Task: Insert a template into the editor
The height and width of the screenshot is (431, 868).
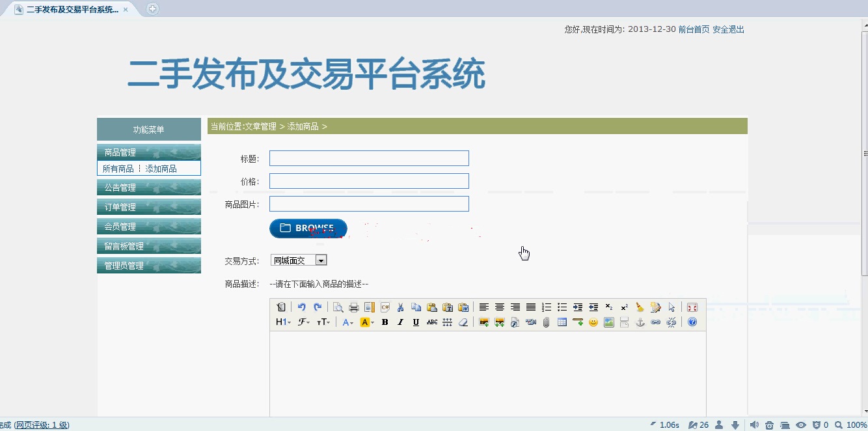Action: [370, 307]
